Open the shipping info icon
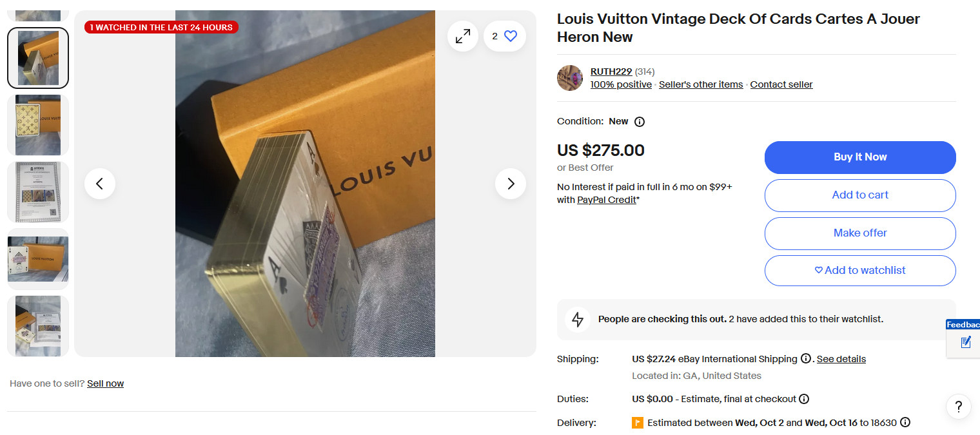 pos(806,359)
